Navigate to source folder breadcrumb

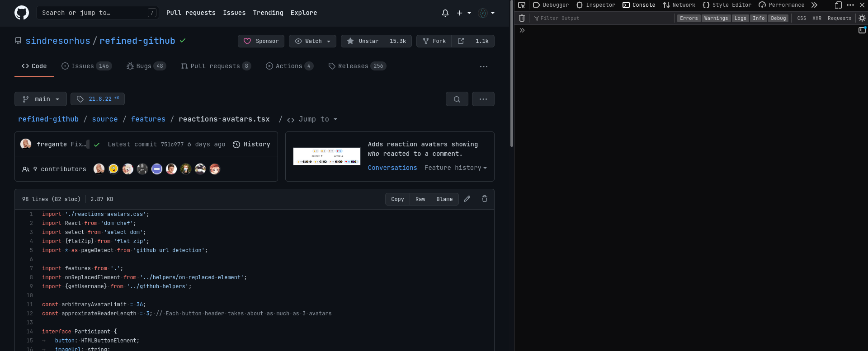[105, 119]
